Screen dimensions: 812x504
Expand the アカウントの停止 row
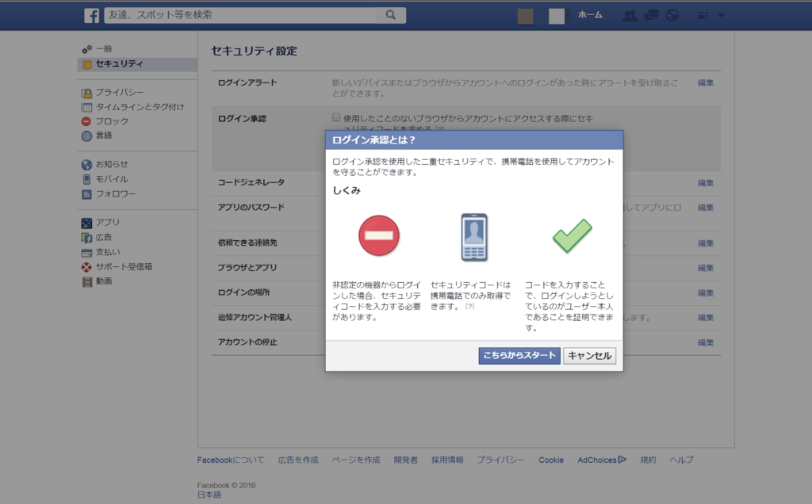(466, 342)
